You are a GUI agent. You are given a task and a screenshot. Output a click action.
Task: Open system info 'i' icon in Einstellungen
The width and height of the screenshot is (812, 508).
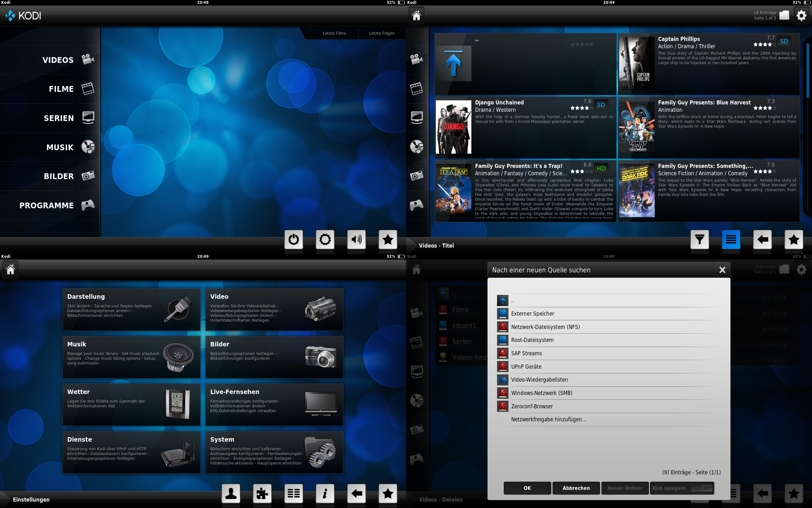pyautogui.click(x=325, y=493)
